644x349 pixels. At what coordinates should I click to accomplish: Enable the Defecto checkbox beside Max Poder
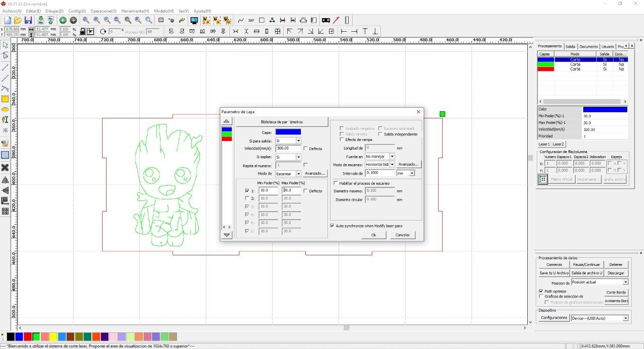point(306,191)
